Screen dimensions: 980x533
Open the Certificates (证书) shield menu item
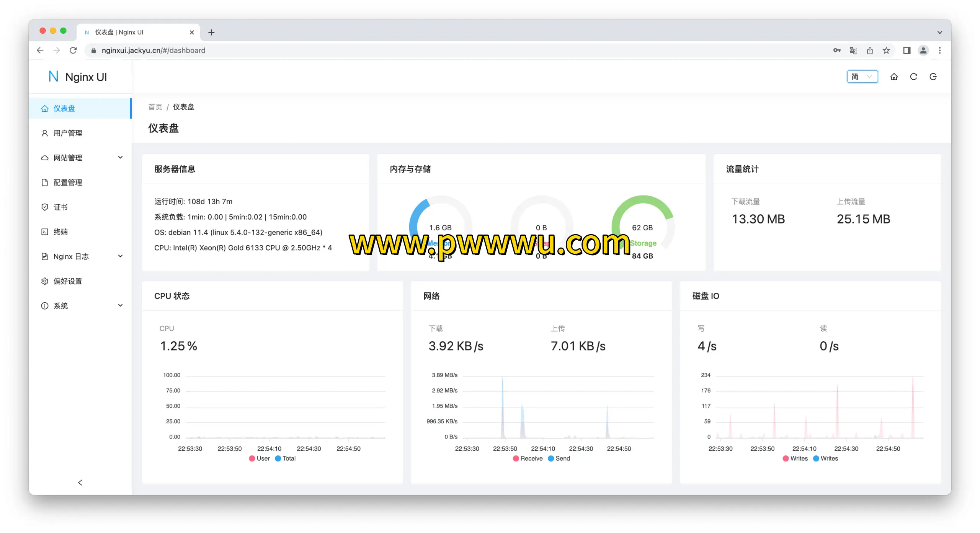[x=60, y=207]
